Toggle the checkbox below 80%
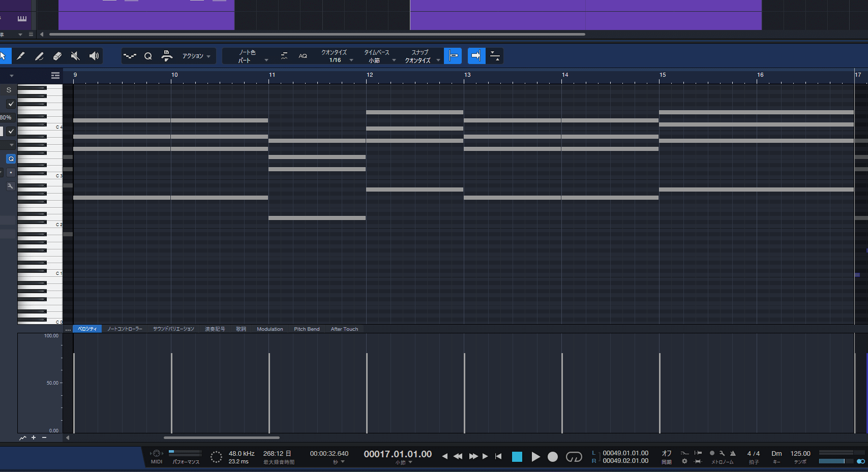Image resolution: width=868 pixels, height=472 pixels. click(11, 131)
